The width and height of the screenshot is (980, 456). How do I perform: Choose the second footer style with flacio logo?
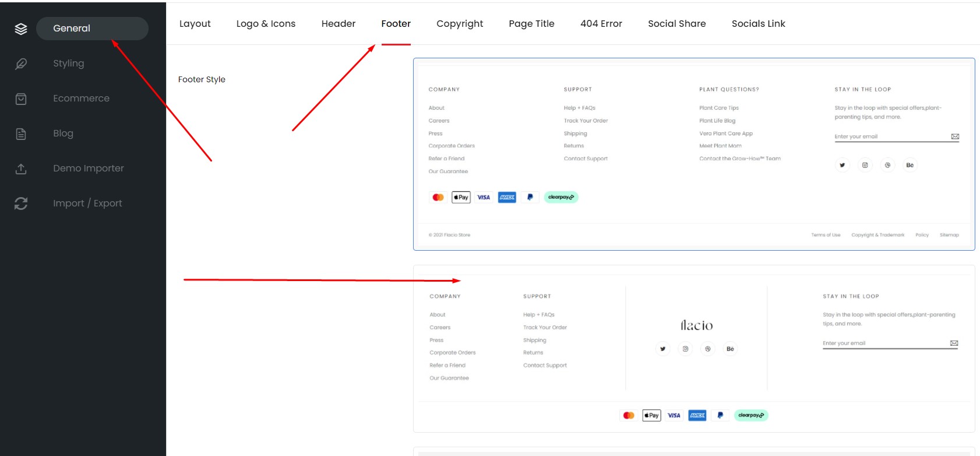[x=694, y=349]
